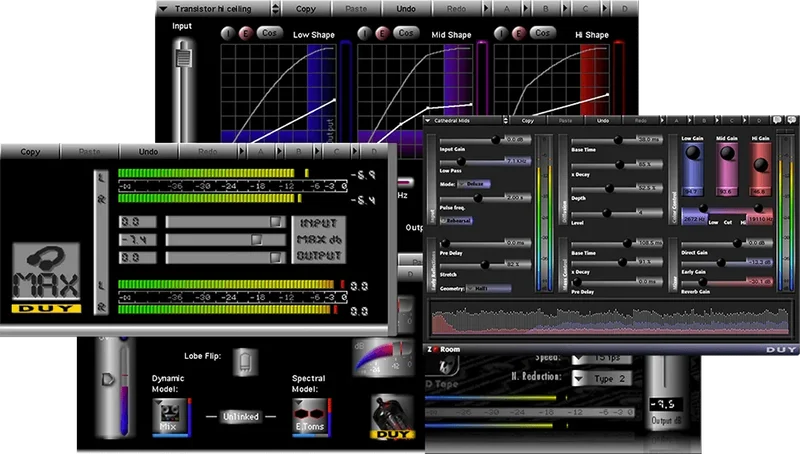Image resolution: width=800 pixels, height=454 pixels.
Task: Click the D-shaped fader handle in the bottom-left window
Action: click(x=108, y=379)
